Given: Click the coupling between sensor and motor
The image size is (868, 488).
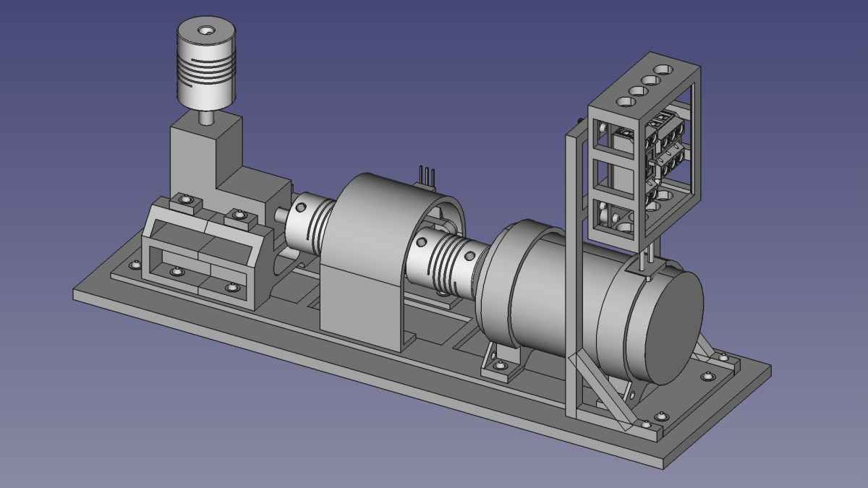Looking at the screenshot, I should pyautogui.click(x=441, y=262).
